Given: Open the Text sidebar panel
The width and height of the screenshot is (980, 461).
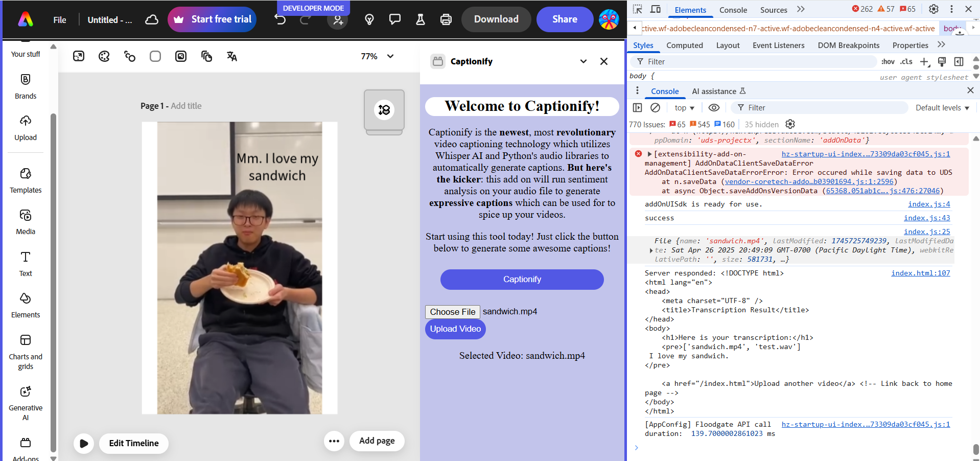Looking at the screenshot, I should (26, 264).
